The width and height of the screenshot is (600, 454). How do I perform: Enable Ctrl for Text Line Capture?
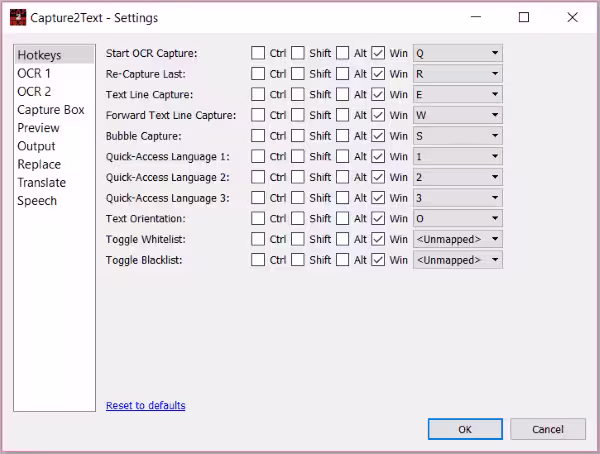[258, 95]
